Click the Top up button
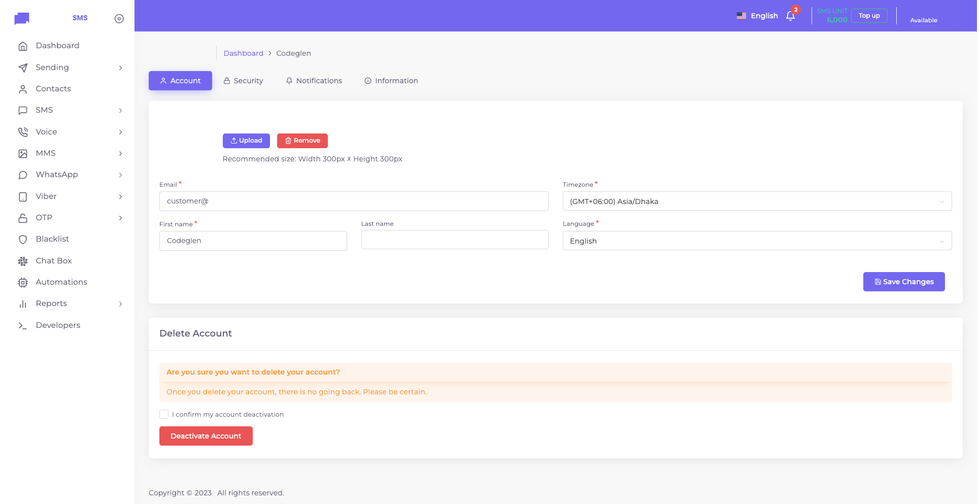 869,16
